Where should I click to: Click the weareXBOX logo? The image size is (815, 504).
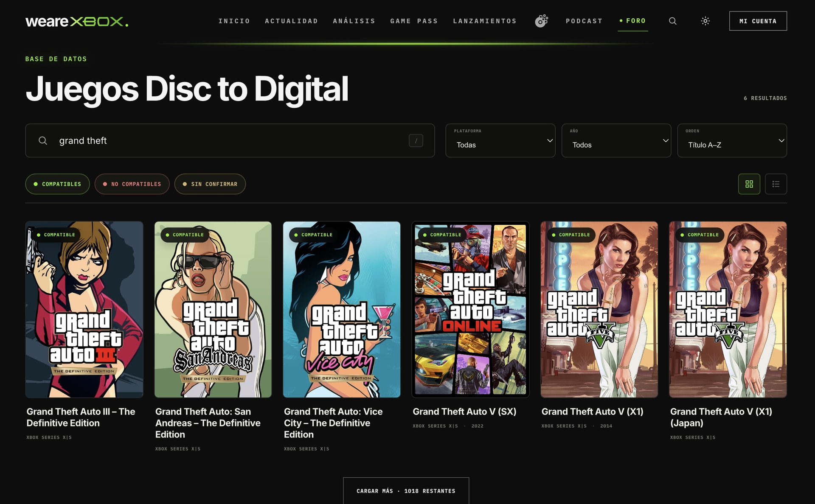click(77, 21)
